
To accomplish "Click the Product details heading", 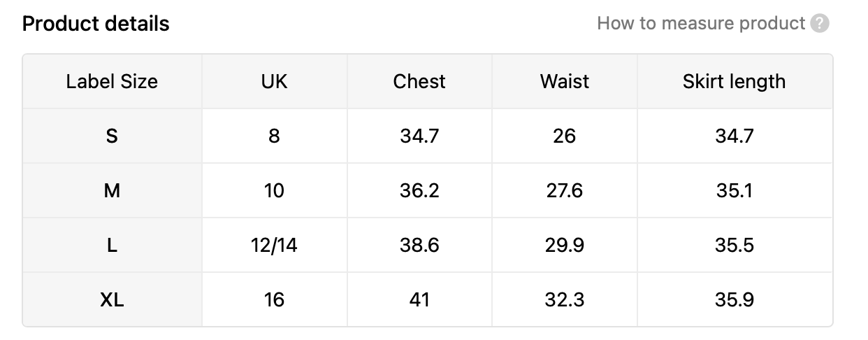I will click(x=96, y=24).
